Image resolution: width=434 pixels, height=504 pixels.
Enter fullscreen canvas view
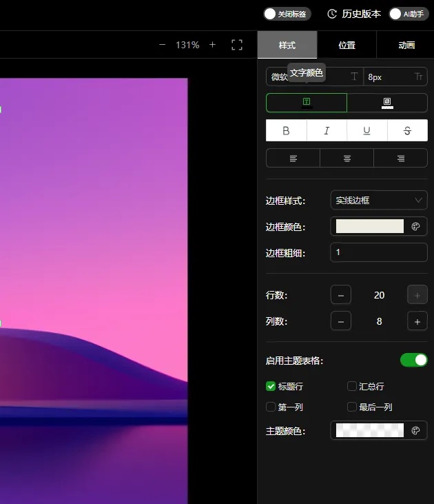click(237, 45)
